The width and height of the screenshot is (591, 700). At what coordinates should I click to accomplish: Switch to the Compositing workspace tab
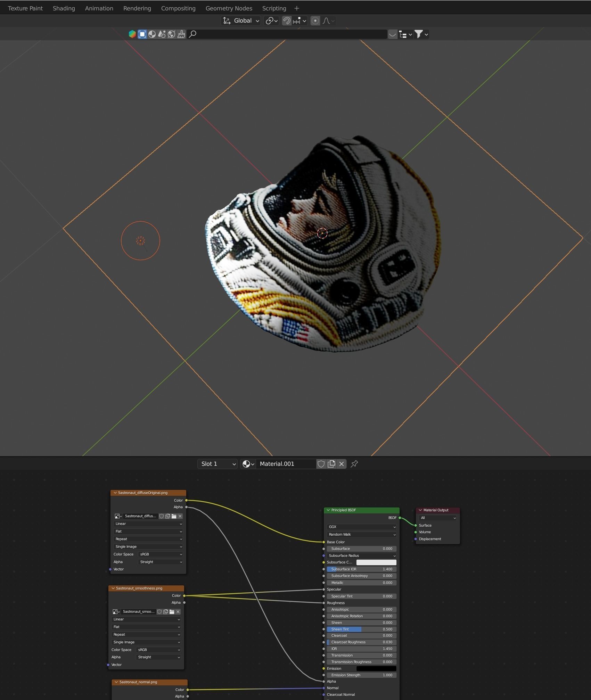(x=178, y=8)
